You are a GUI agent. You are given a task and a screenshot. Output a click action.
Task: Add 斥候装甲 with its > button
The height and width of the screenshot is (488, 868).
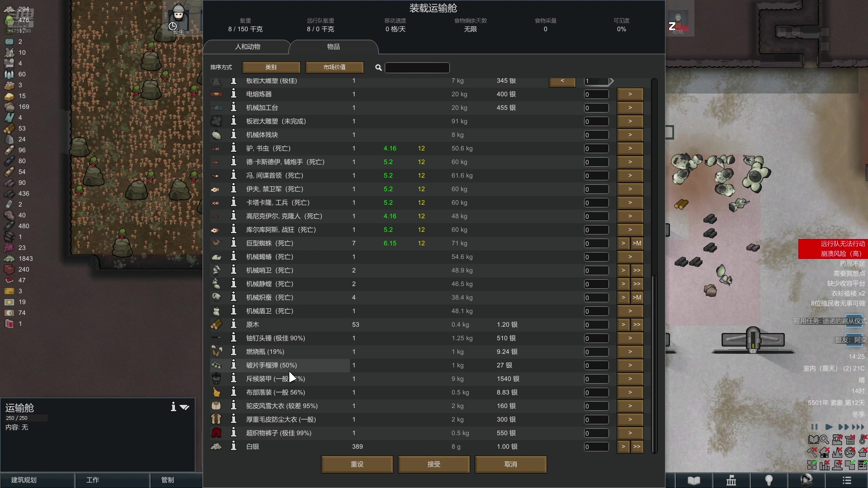[x=630, y=379]
